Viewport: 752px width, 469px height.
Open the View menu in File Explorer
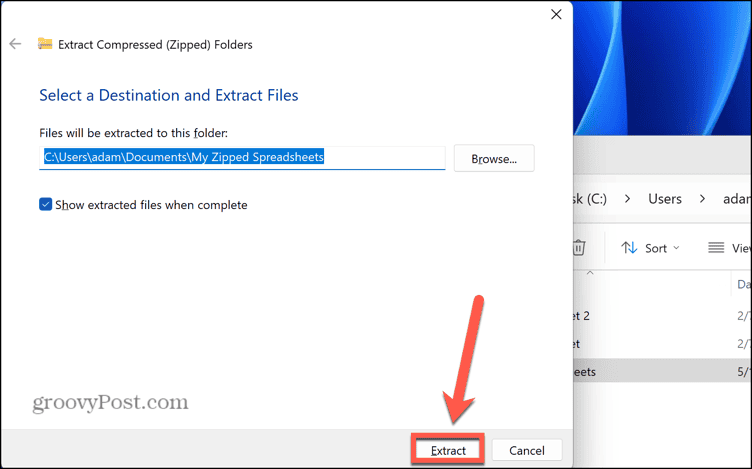730,248
